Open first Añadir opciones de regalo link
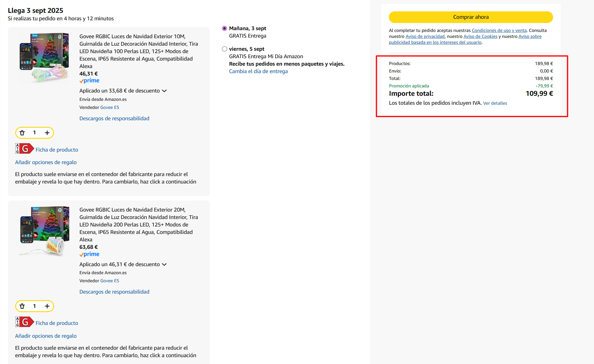Screen dimensions: 594x364 pos(46,162)
